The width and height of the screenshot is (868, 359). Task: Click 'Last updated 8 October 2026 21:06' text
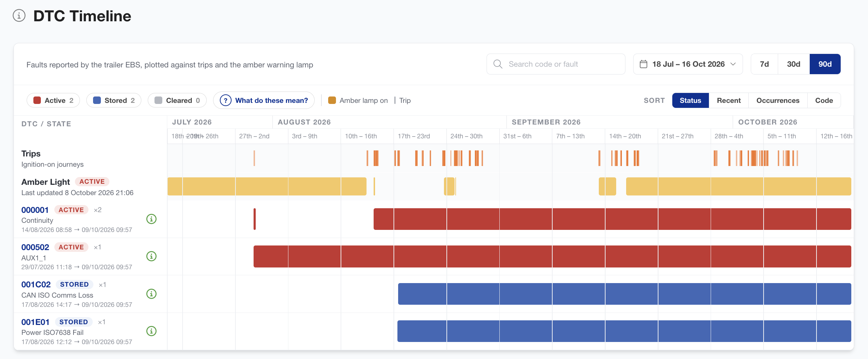pyautogui.click(x=77, y=193)
